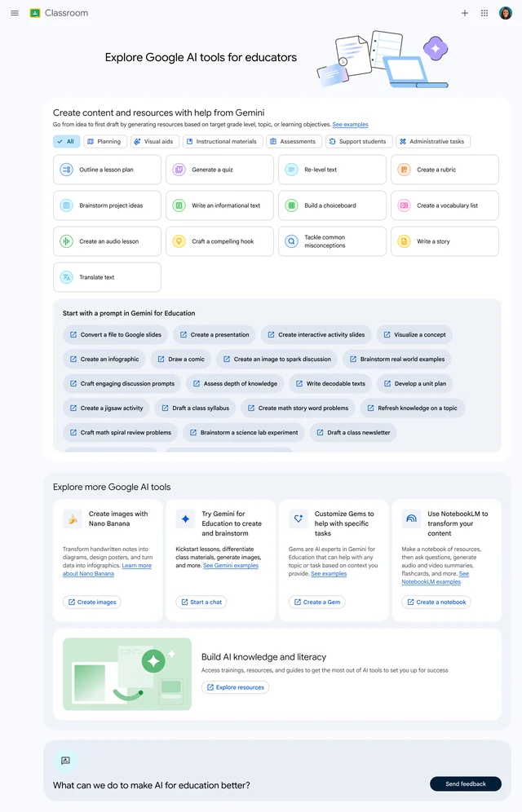
Task: Filter by Assessments category
Action: pos(294,141)
